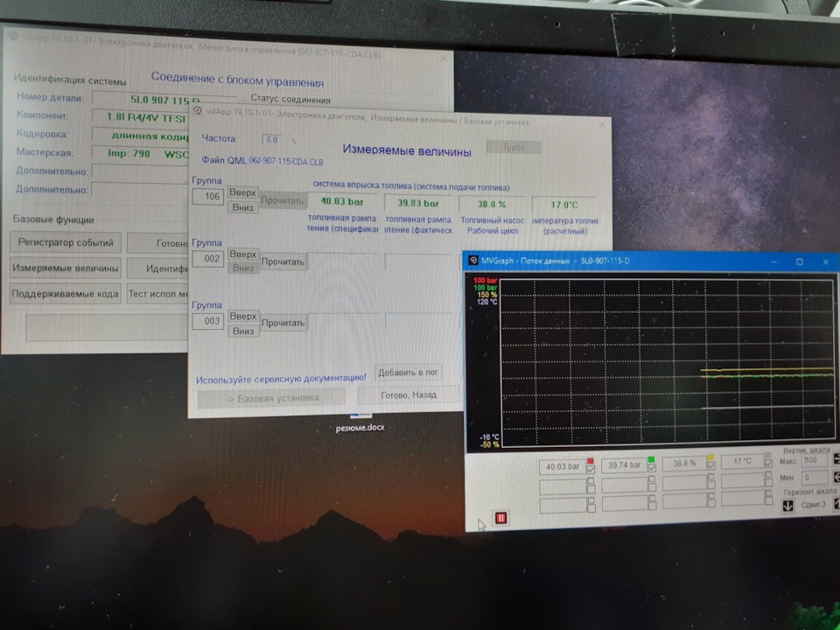Open Измеряемые величины function
840x630 pixels.
coord(66,268)
